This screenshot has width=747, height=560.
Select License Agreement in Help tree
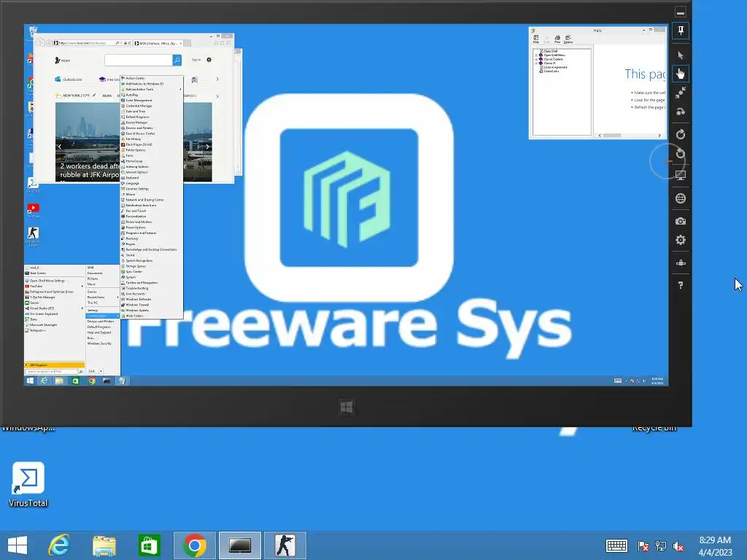click(553, 67)
